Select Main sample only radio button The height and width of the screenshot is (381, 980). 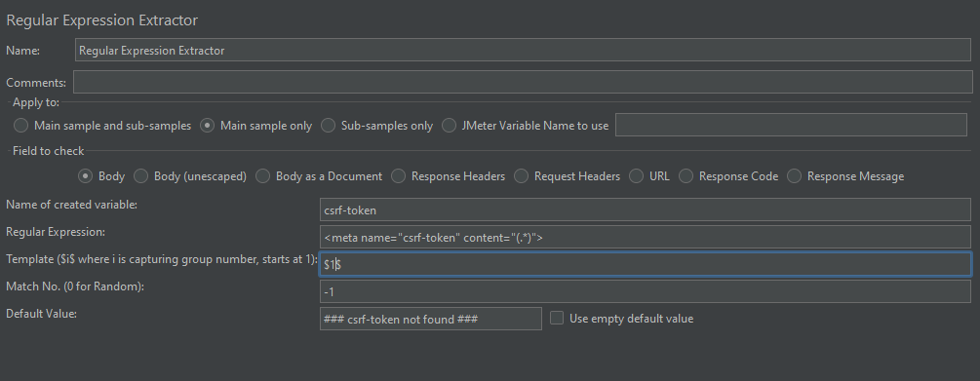208,126
